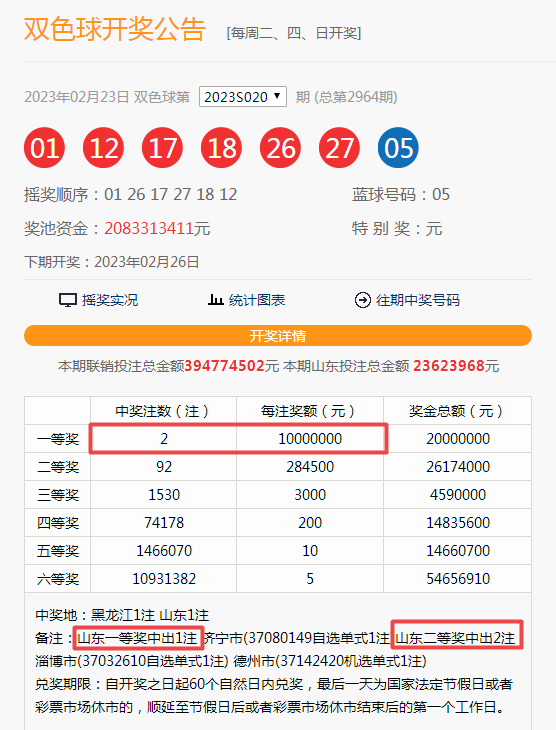The width and height of the screenshot is (556, 730).
Task: Click second prize per-bet amount 284500
Action: pyautogui.click(x=310, y=466)
